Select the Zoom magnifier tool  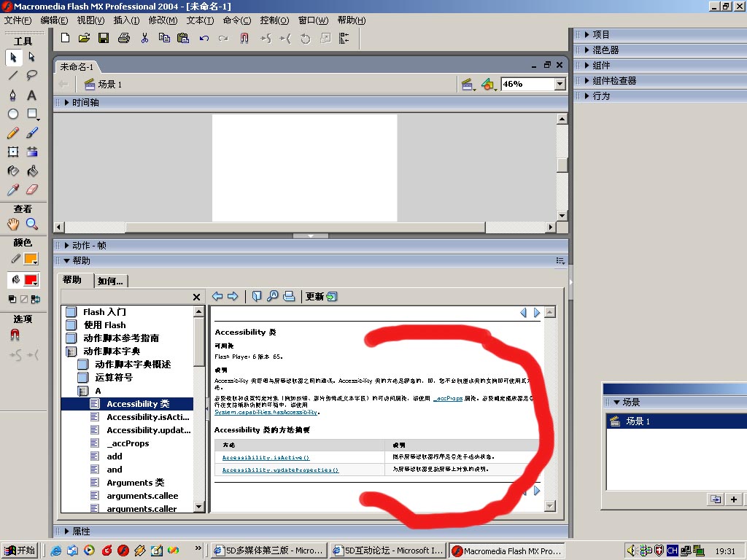click(x=32, y=224)
